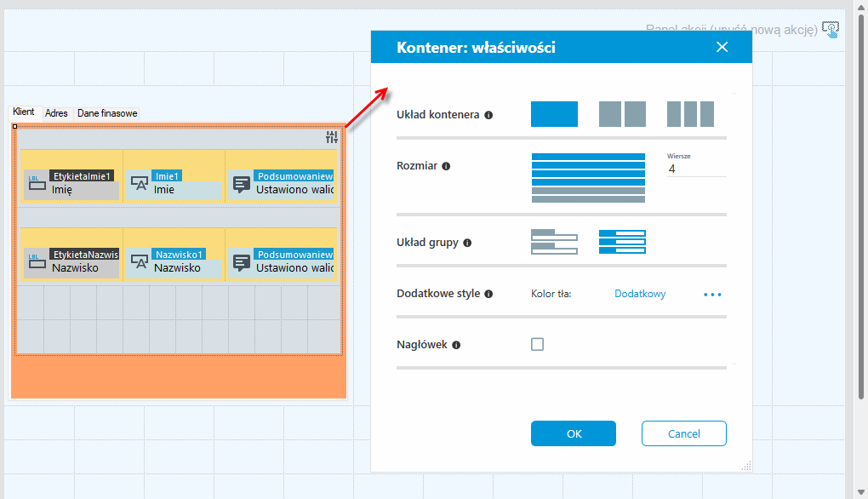Viewport: 868px width, 499px height.
Task: Confirm properties with OK button
Action: click(x=574, y=433)
